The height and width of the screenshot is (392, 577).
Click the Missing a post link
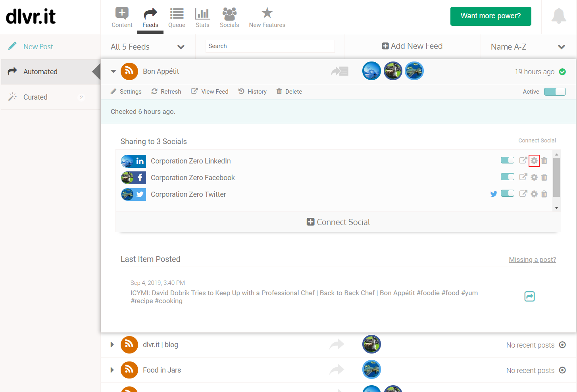coord(532,259)
